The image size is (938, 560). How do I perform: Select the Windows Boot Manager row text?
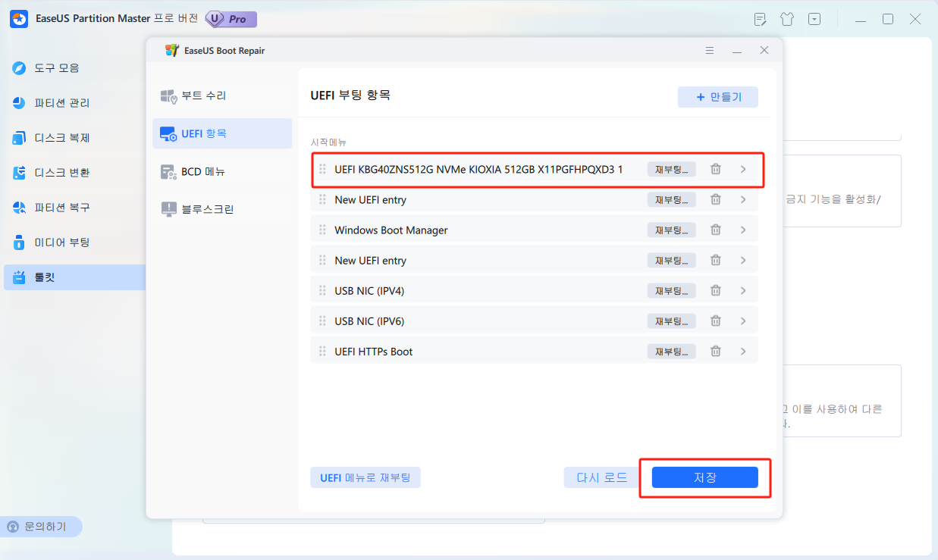tap(391, 230)
